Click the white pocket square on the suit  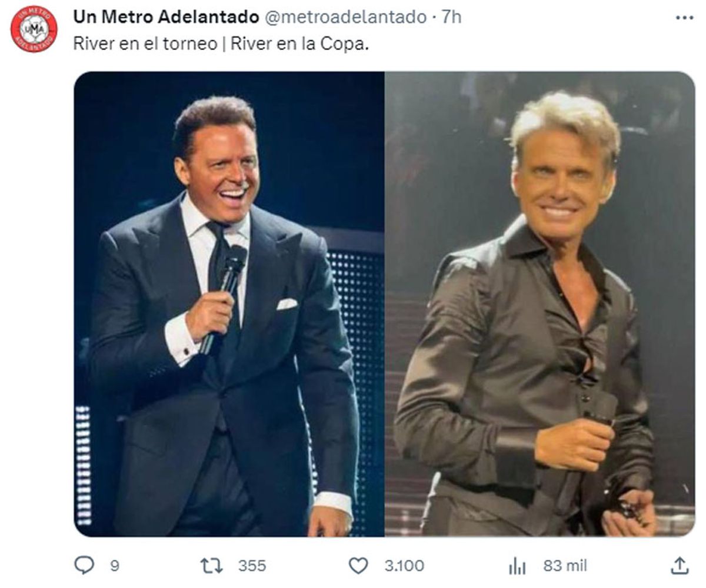[287, 303]
